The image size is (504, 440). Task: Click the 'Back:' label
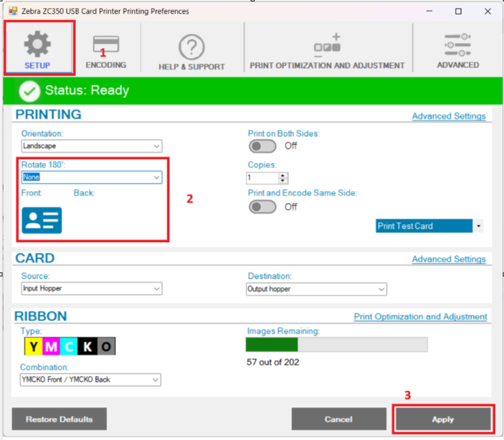(x=84, y=193)
